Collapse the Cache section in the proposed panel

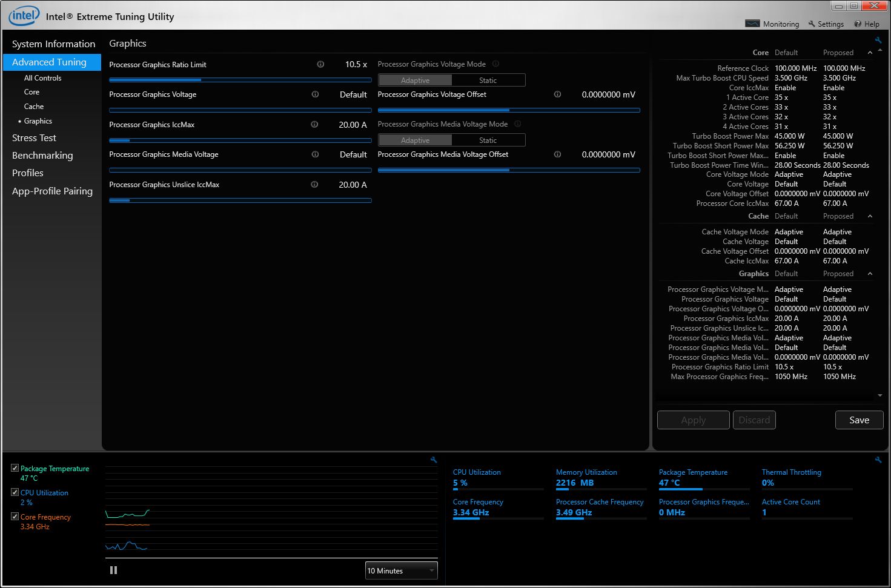click(x=870, y=216)
